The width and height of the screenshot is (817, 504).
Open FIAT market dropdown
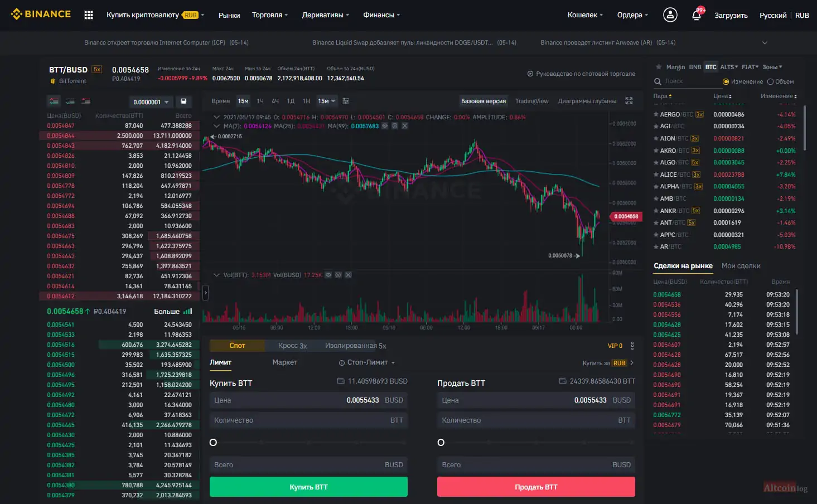(750, 67)
